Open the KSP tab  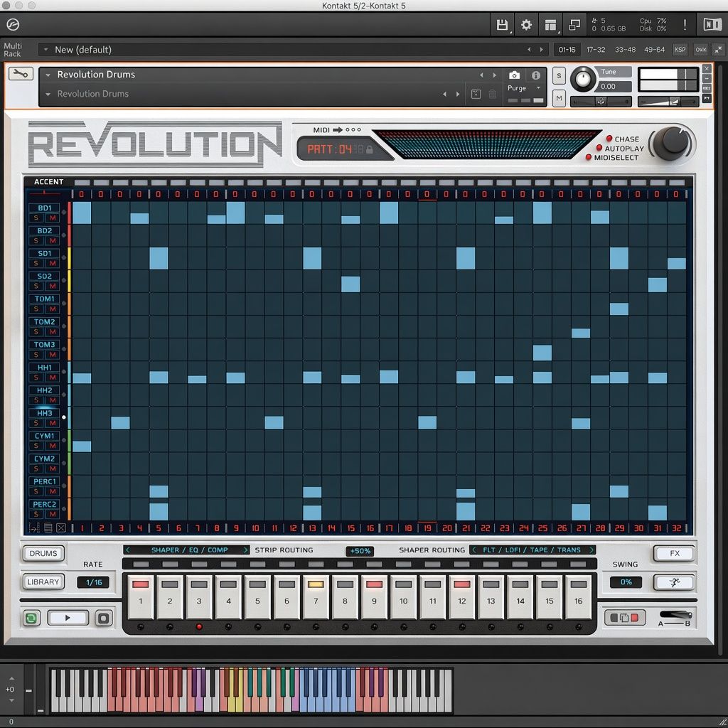pyautogui.click(x=680, y=49)
